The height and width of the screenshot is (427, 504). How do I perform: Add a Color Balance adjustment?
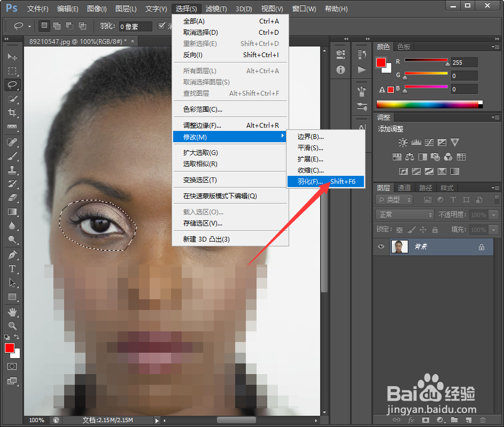(409, 157)
